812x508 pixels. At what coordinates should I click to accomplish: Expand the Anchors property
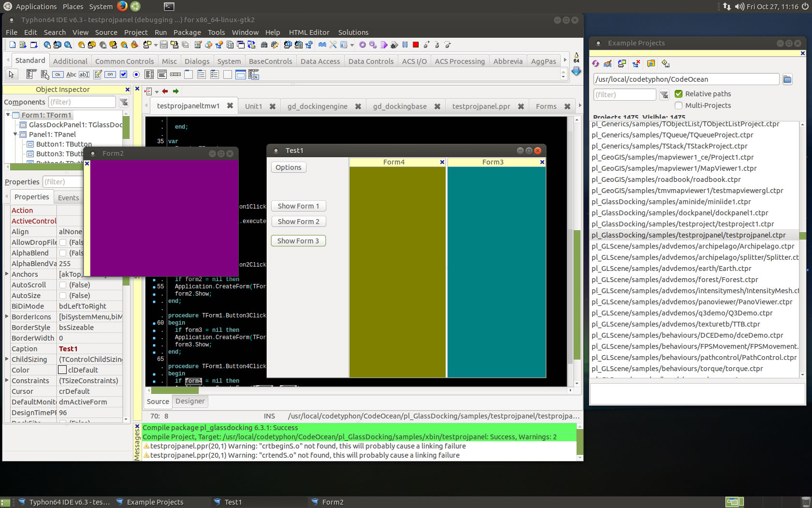7,274
